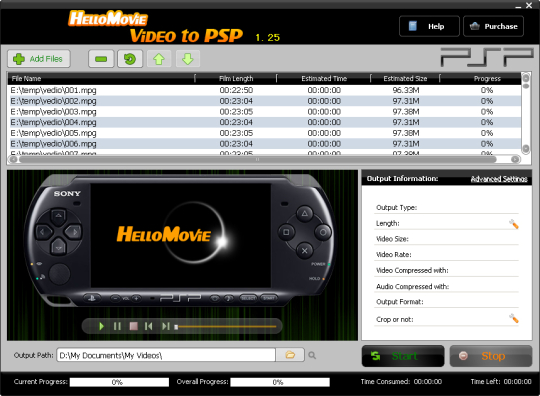Click the wrench icon next to Crop or not
The width and height of the screenshot is (540, 396).
click(513, 319)
